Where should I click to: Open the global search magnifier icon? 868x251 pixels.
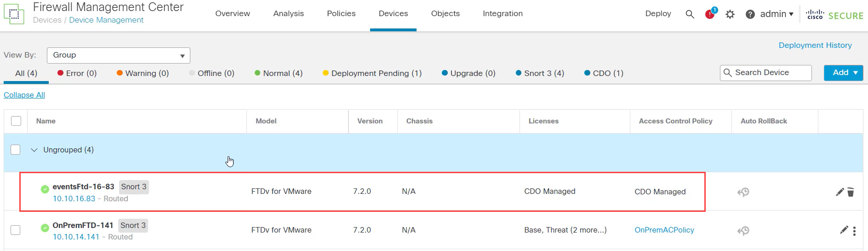pos(690,14)
